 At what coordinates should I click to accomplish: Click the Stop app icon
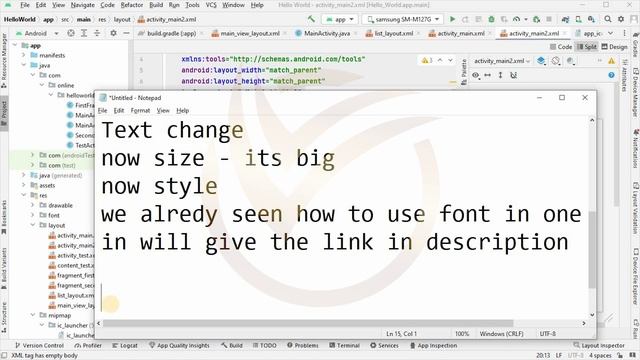549,19
